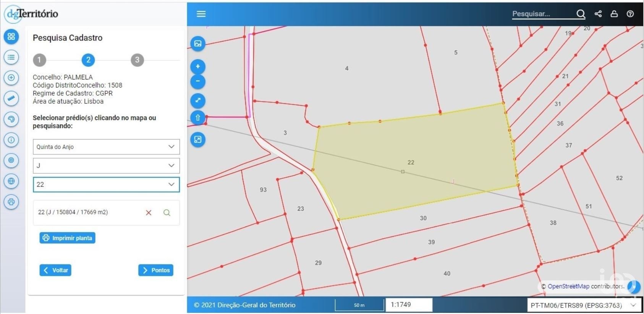Open the coordinate system PT-TM06/ETRS89 dropdown
The width and height of the screenshot is (644, 314).
pos(584,305)
